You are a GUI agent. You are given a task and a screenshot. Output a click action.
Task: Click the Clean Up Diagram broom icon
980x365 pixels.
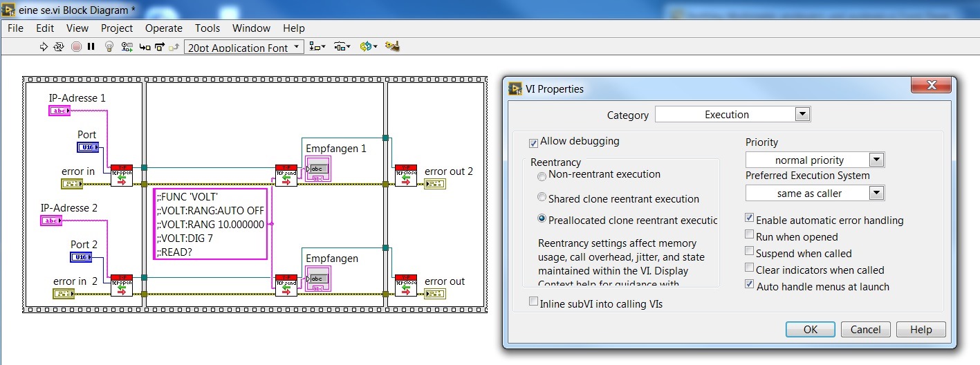click(393, 46)
